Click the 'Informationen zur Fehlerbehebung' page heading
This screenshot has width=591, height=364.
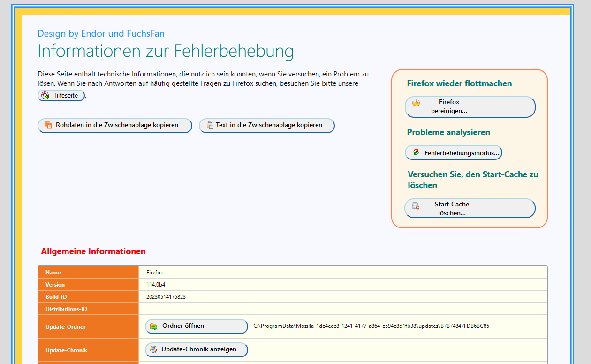tap(166, 51)
